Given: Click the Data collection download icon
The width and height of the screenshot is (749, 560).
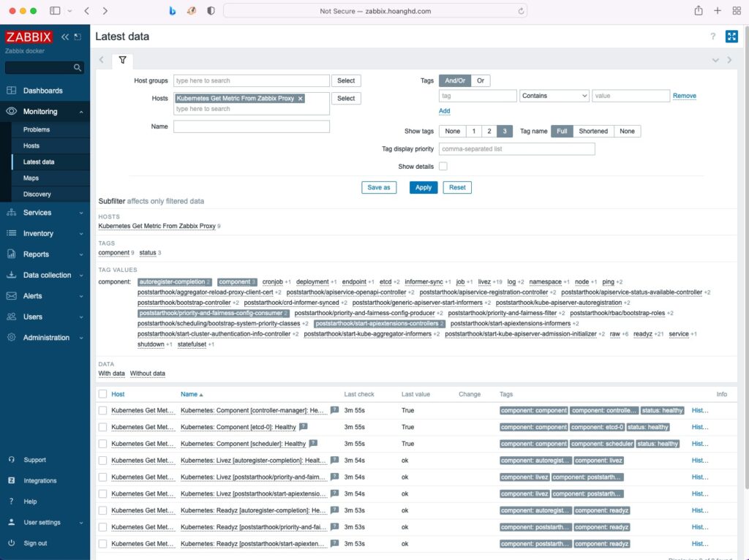Looking at the screenshot, I should (12, 275).
